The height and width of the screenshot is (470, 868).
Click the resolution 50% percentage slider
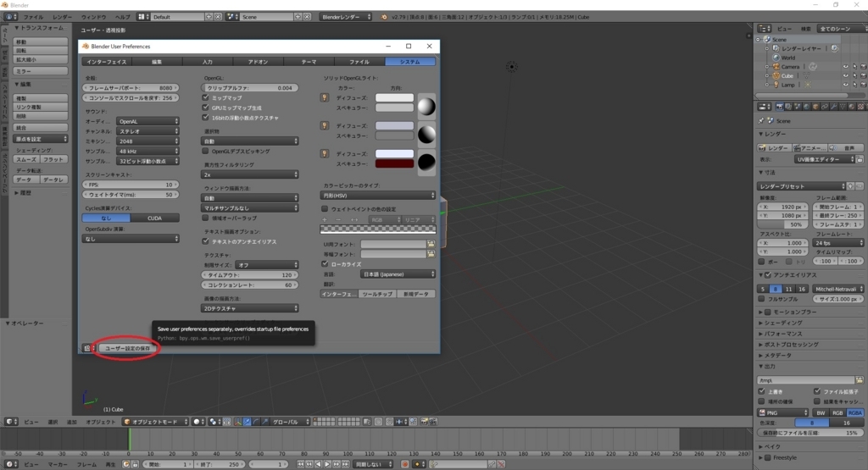(x=782, y=224)
